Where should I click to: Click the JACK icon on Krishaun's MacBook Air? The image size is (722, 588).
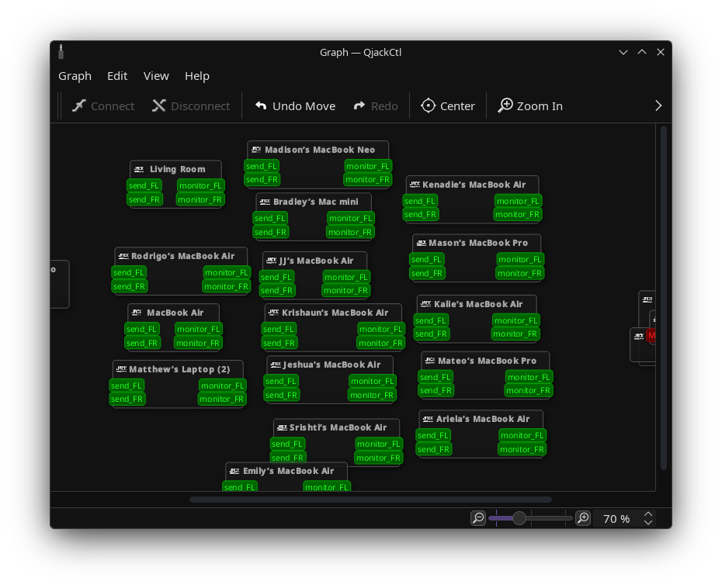click(x=273, y=313)
